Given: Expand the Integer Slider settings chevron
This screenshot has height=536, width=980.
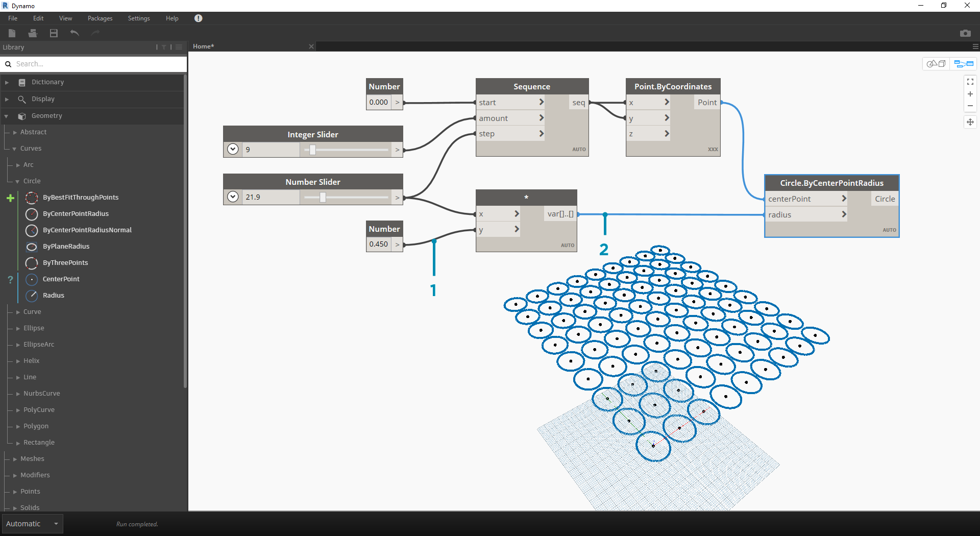Looking at the screenshot, I should coord(233,150).
